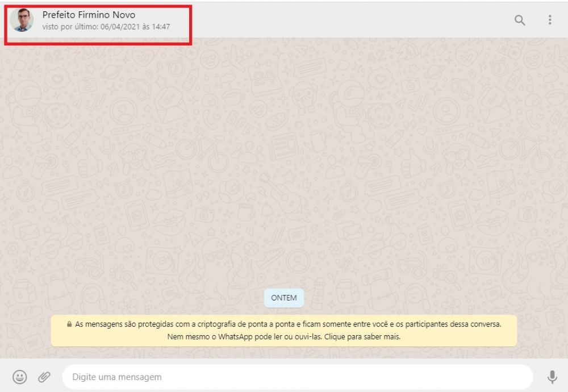Viewport: 568px width, 392px height.
Task: Click the paperclip attach file icon
Action: [44, 377]
